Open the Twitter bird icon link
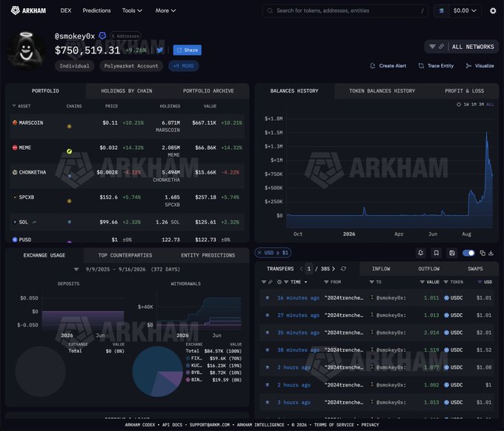The height and width of the screenshot is (431, 504). [160, 50]
